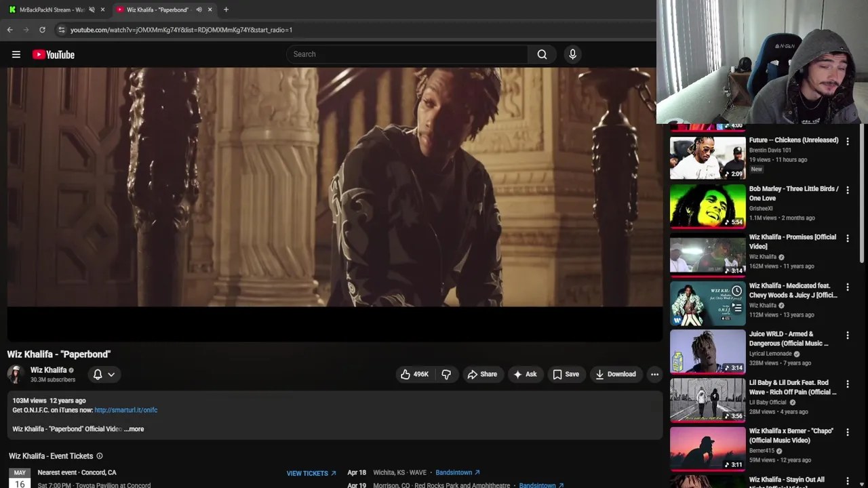This screenshot has width=868, height=488.
Task: Open options menu for Wiz Khalifa - Promises
Action: coord(847,238)
